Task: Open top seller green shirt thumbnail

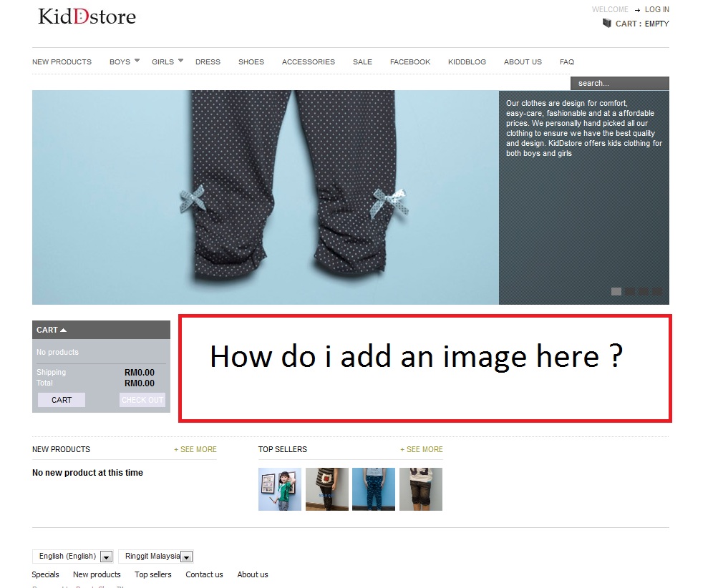Action: point(279,489)
